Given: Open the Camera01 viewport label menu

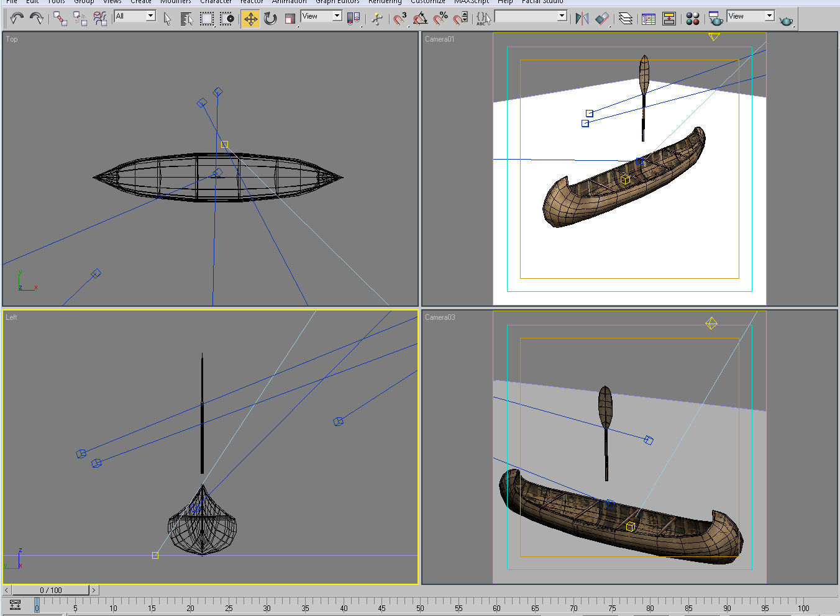Looking at the screenshot, I should click(440, 39).
